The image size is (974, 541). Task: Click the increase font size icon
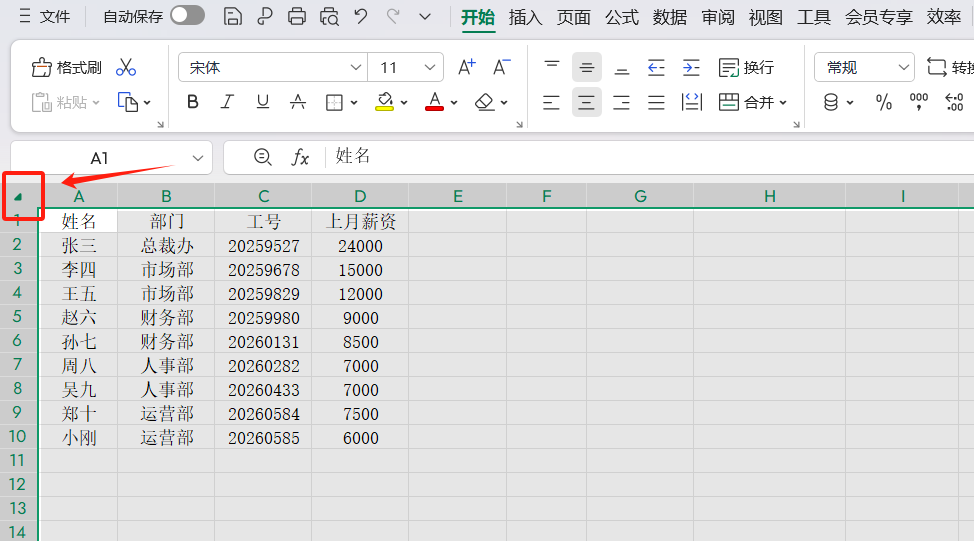(x=466, y=67)
